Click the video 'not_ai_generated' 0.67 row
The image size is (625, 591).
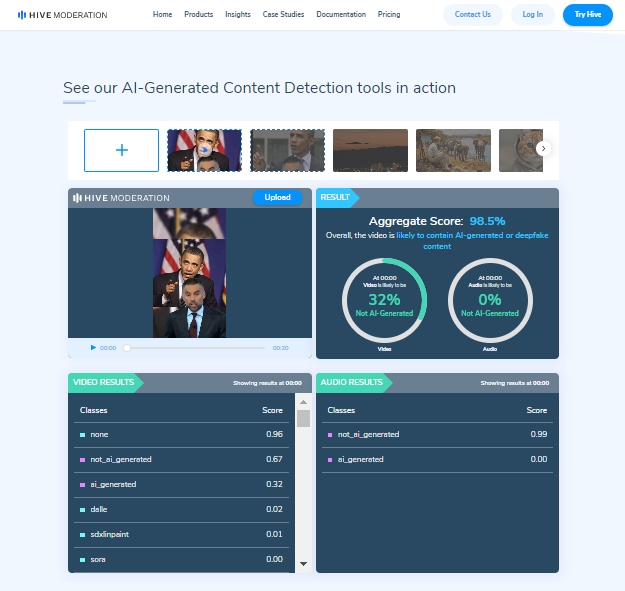click(181, 459)
